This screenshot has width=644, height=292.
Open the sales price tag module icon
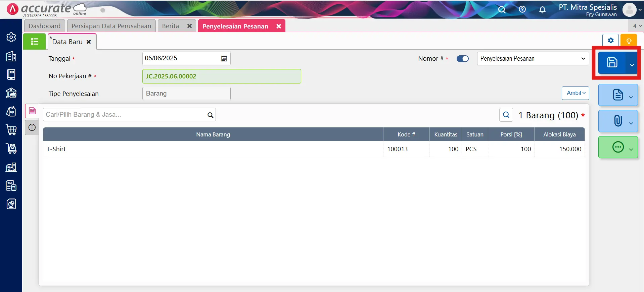click(11, 111)
